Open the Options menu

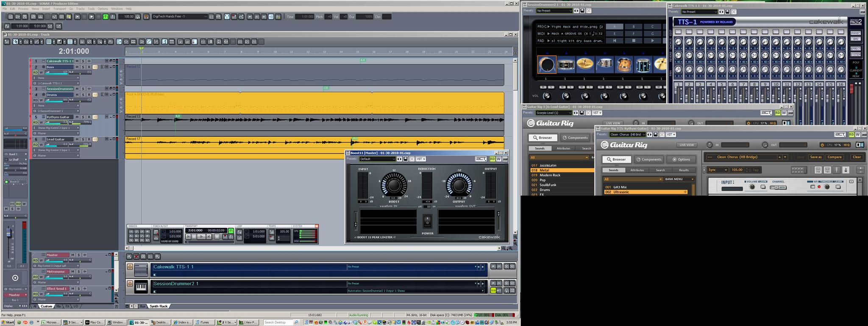click(103, 8)
